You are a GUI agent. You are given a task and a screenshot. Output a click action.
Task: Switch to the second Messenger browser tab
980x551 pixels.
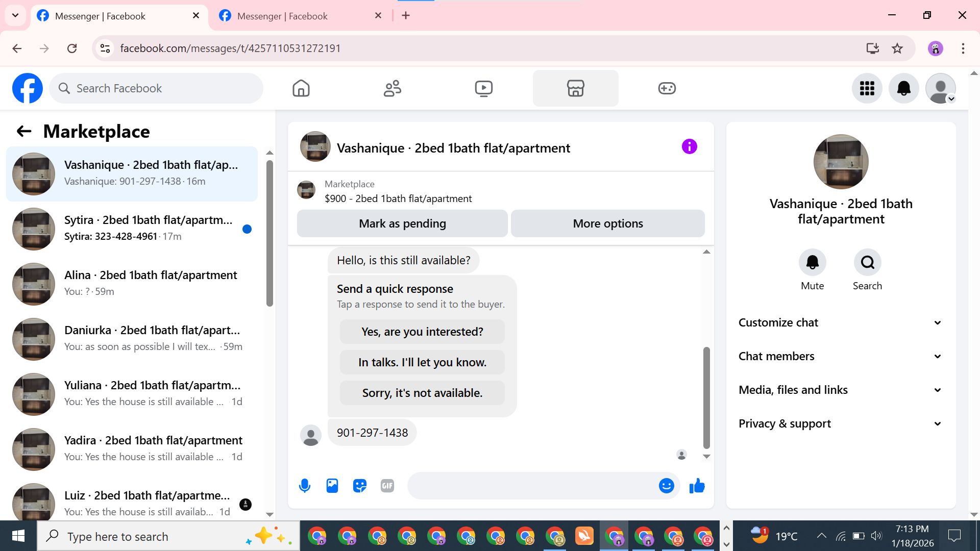299,16
